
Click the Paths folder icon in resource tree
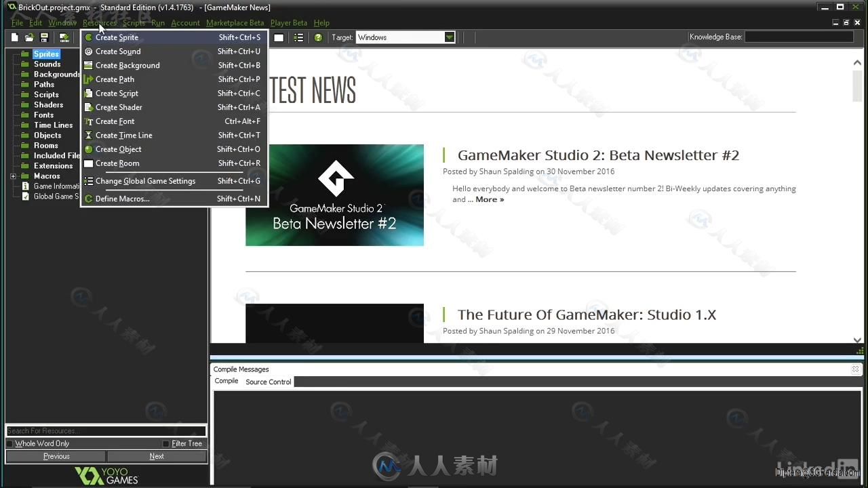tap(25, 84)
